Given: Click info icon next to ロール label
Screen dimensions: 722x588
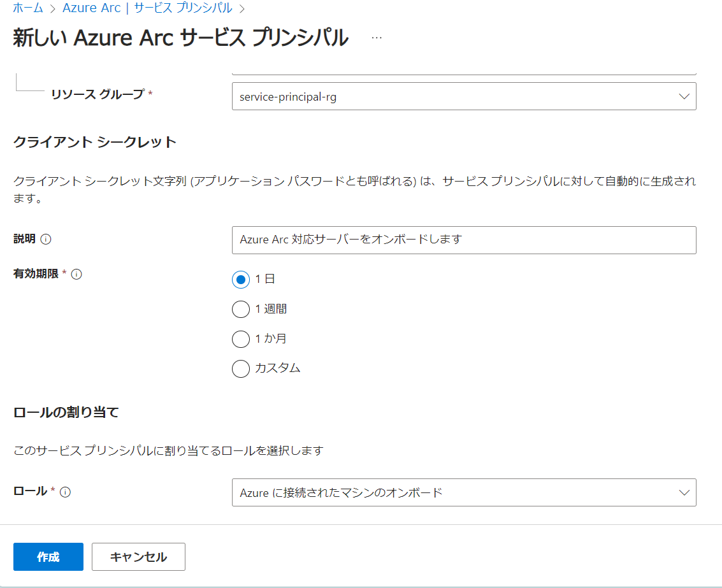Looking at the screenshot, I should 65,492.
